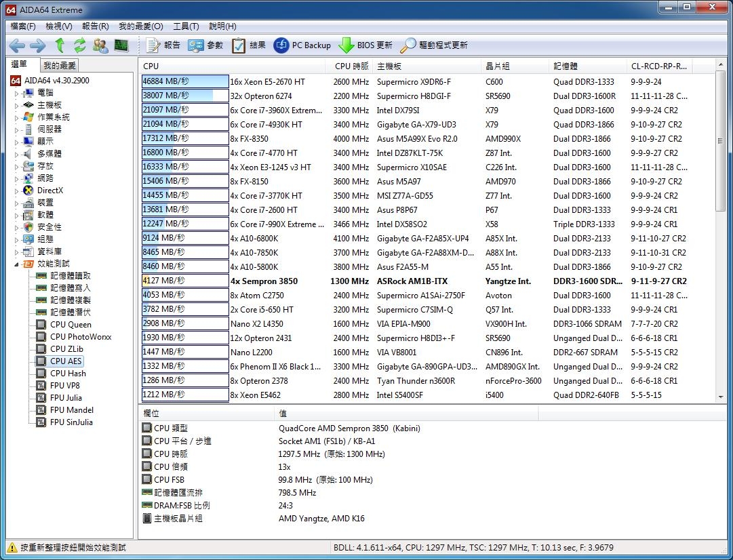Launch PC Backup from toolbar
Image resolution: width=733 pixels, height=560 pixels.
302,45
